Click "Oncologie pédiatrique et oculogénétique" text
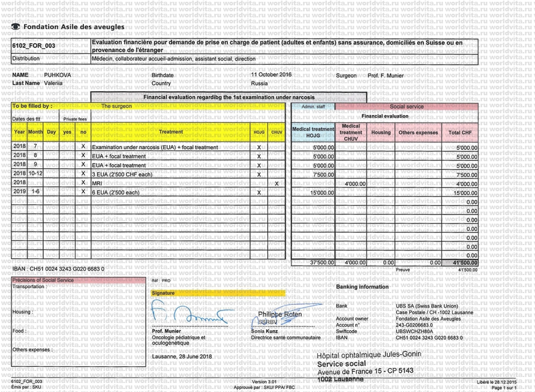This screenshot has height=392, width=535. [179, 340]
